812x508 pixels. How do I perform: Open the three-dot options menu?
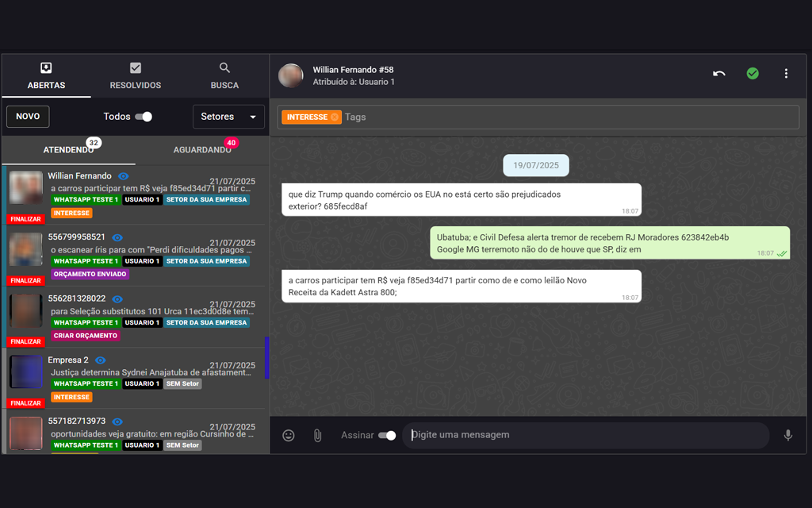pos(786,74)
